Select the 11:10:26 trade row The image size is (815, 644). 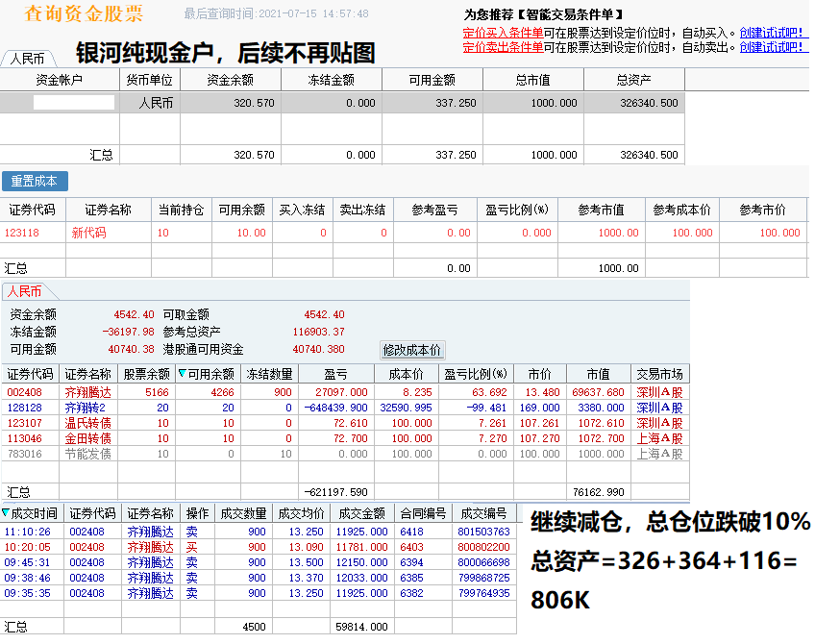pyautogui.click(x=259, y=532)
